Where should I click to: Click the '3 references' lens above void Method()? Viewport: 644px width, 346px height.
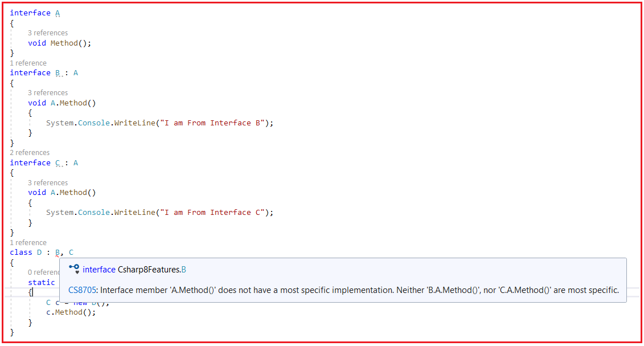click(48, 33)
